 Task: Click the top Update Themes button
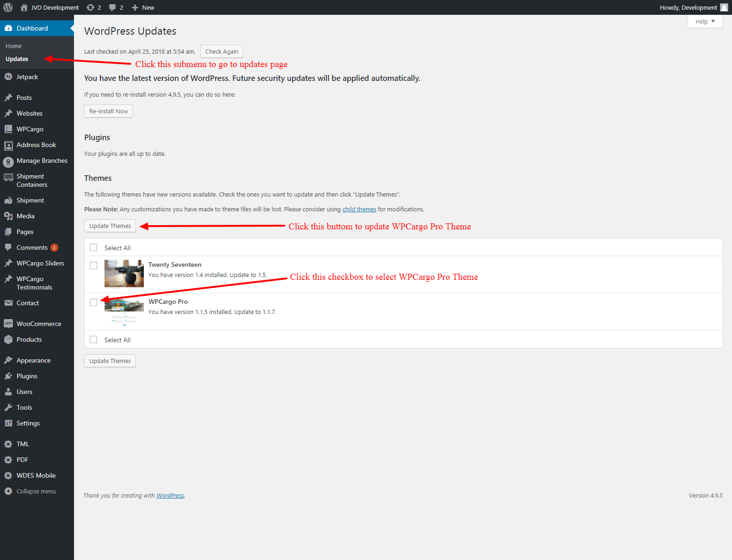110,226
